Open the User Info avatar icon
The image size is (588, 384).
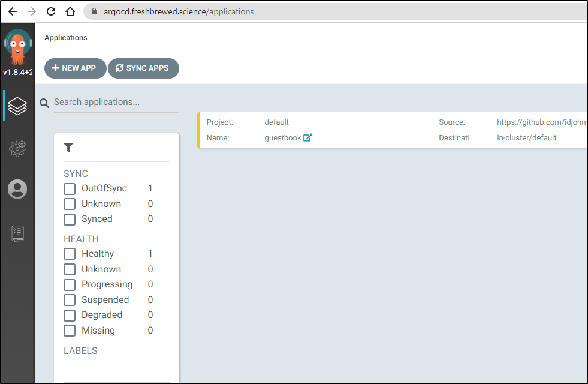click(17, 189)
